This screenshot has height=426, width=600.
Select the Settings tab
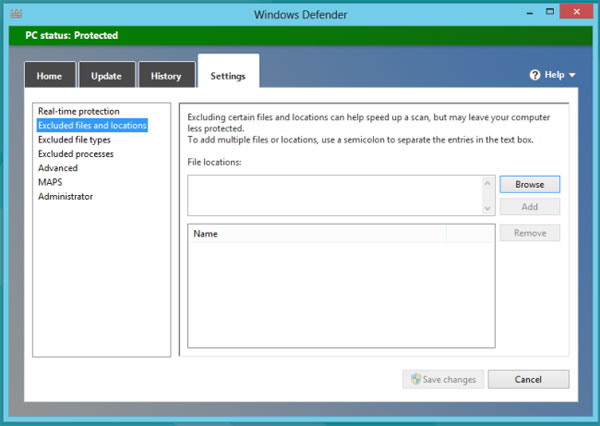click(228, 75)
